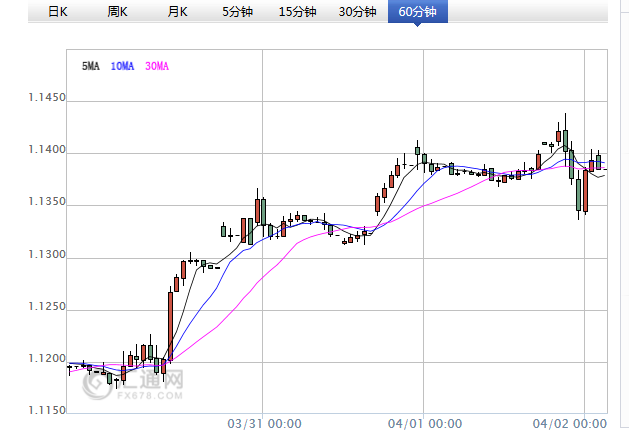
Task: Select the 月K monthly chart tab
Action: click(x=178, y=12)
